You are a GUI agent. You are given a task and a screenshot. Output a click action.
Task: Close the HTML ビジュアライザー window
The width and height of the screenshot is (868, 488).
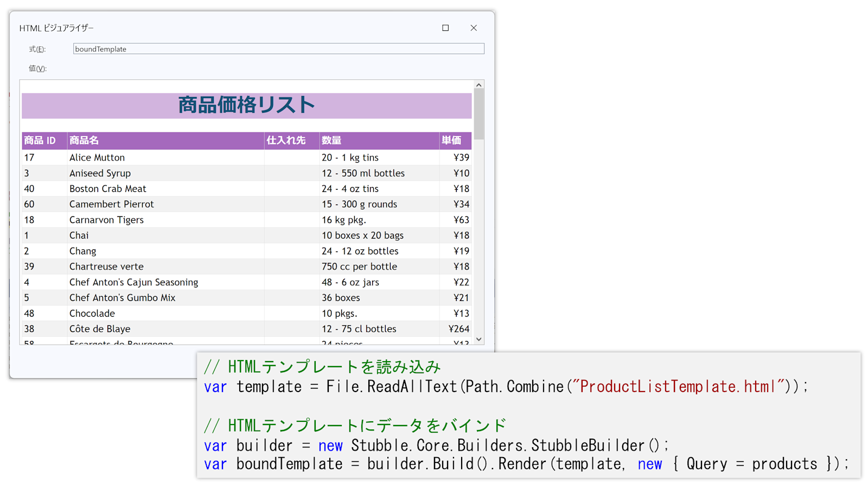(x=474, y=28)
